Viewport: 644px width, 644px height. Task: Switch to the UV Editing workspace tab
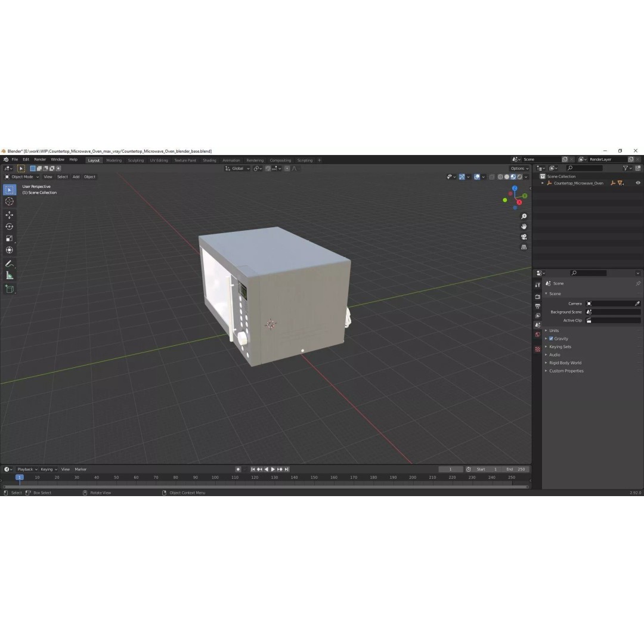coord(159,160)
